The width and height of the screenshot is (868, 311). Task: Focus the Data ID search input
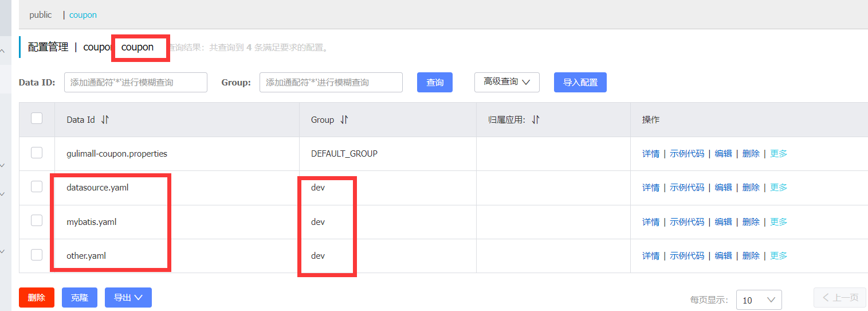(136, 82)
